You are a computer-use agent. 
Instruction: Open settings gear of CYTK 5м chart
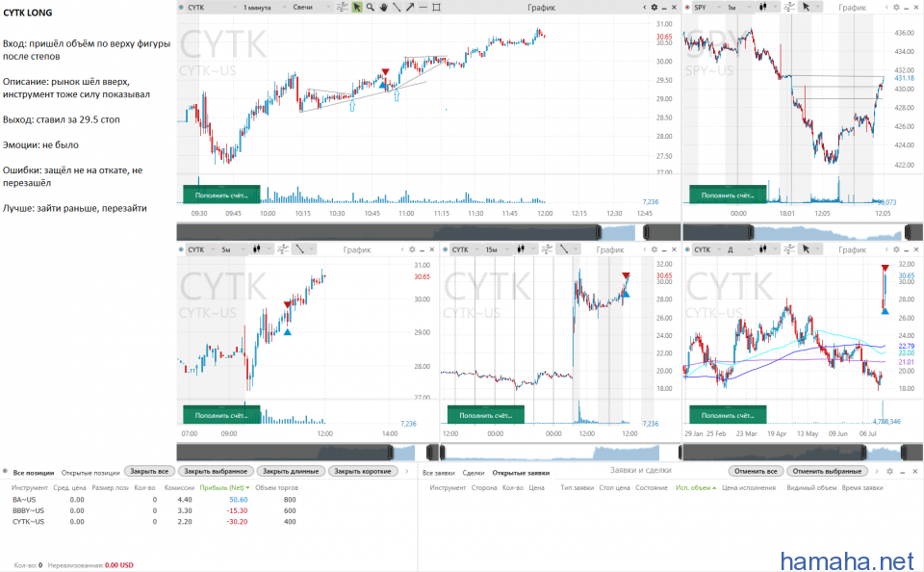click(412, 249)
